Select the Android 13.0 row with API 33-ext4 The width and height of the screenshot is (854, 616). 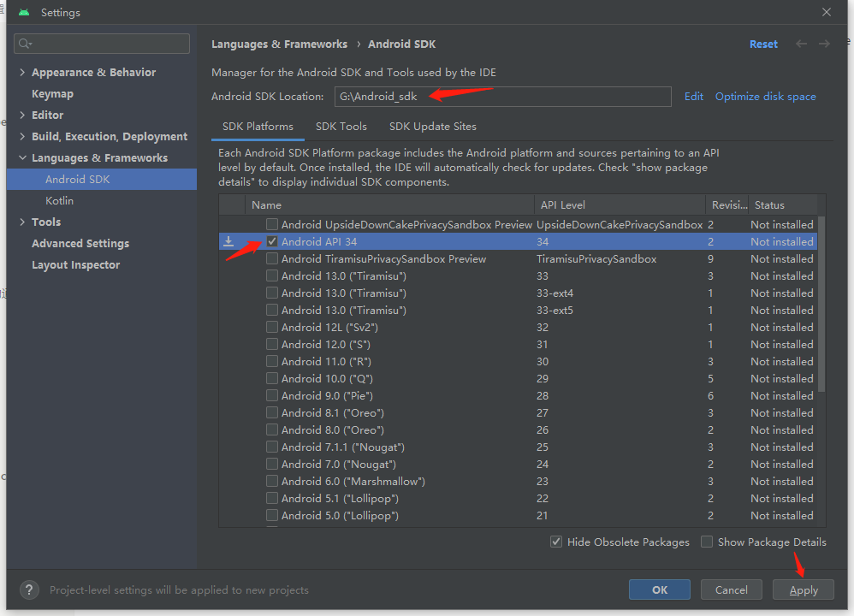click(x=518, y=293)
